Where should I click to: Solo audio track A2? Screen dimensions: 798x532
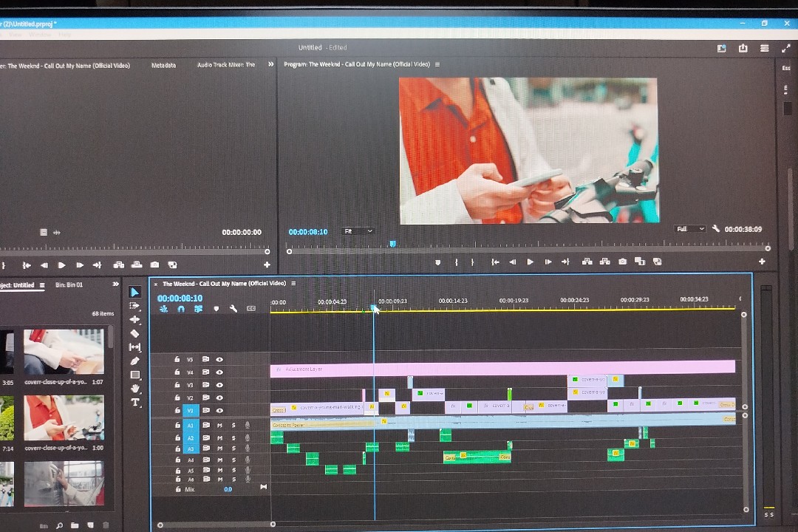(233, 437)
